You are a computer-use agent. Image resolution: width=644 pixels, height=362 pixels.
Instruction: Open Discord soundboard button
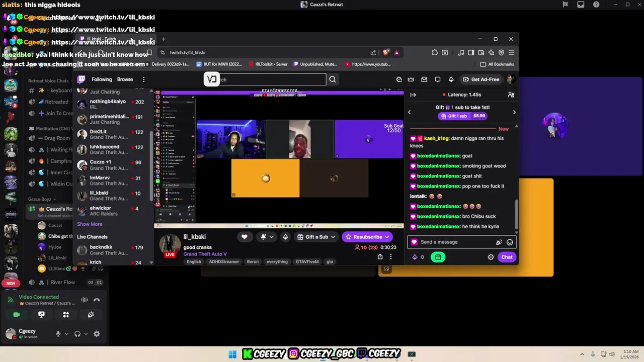point(91,315)
